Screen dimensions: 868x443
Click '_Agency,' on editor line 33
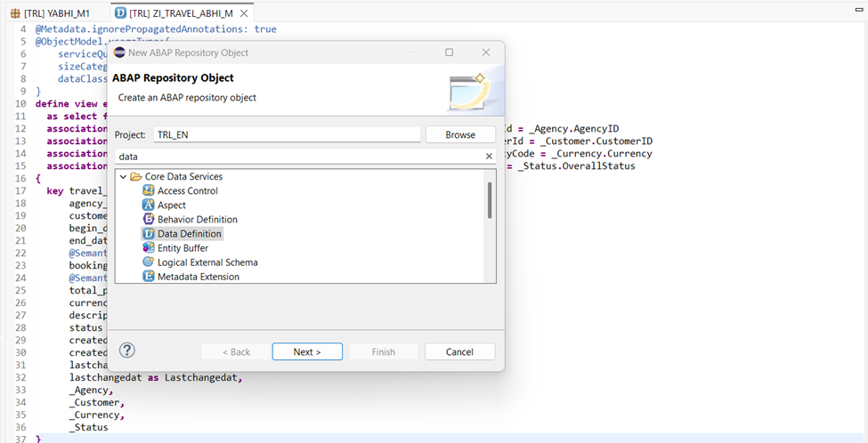(92, 390)
